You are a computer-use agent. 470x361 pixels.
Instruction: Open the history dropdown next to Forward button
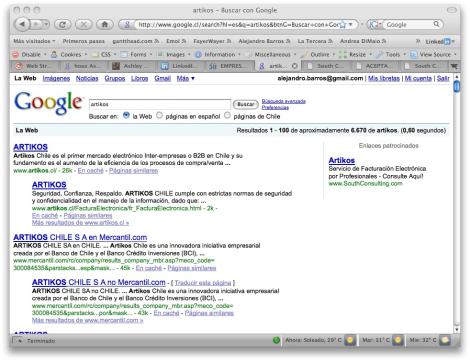(x=46, y=24)
